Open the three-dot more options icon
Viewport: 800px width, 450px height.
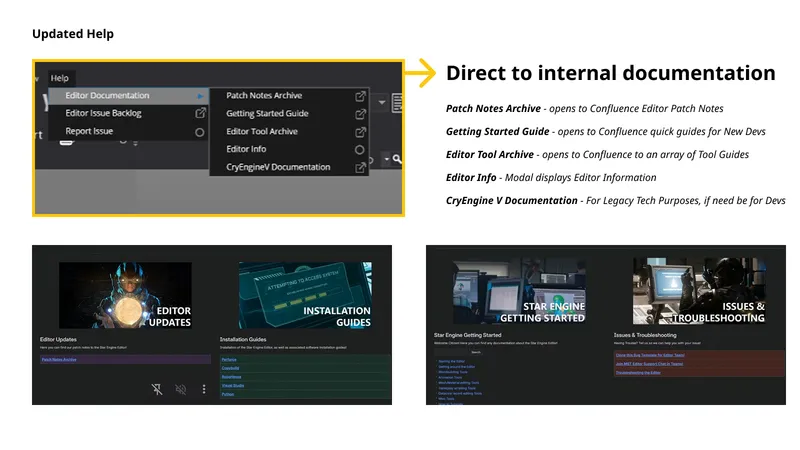coord(204,389)
